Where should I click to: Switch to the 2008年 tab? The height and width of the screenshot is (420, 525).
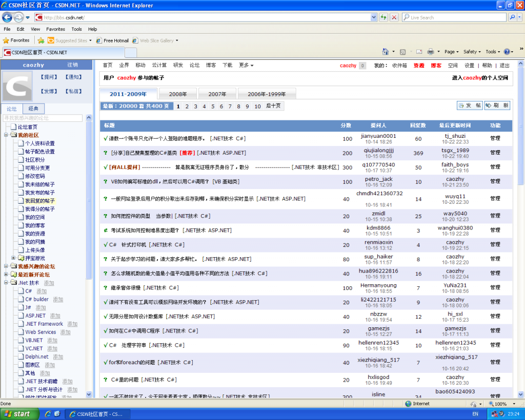(x=178, y=94)
